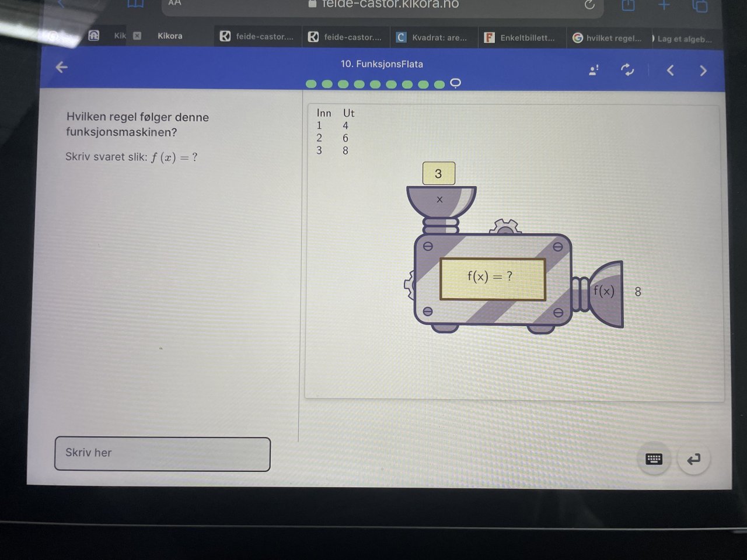747x560 pixels.
Task: Click the question Hvilken regel følger denne funksjonsmaskinen?
Action: tap(137, 124)
